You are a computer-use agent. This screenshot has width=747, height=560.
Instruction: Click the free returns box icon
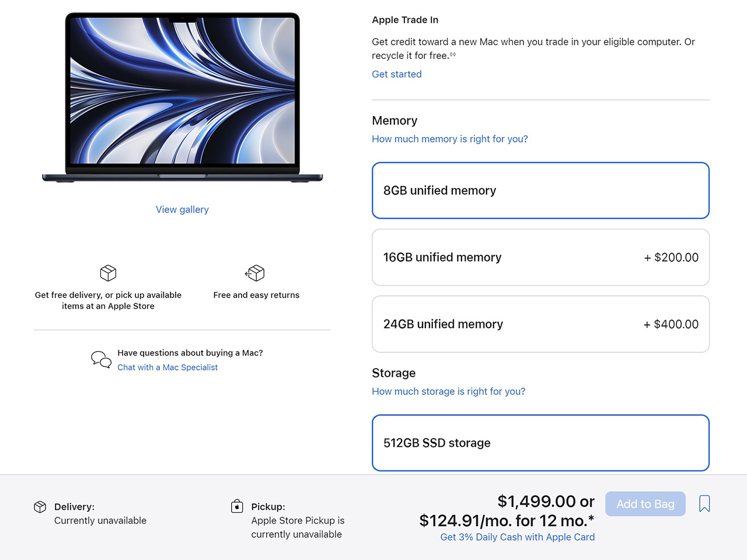point(255,272)
